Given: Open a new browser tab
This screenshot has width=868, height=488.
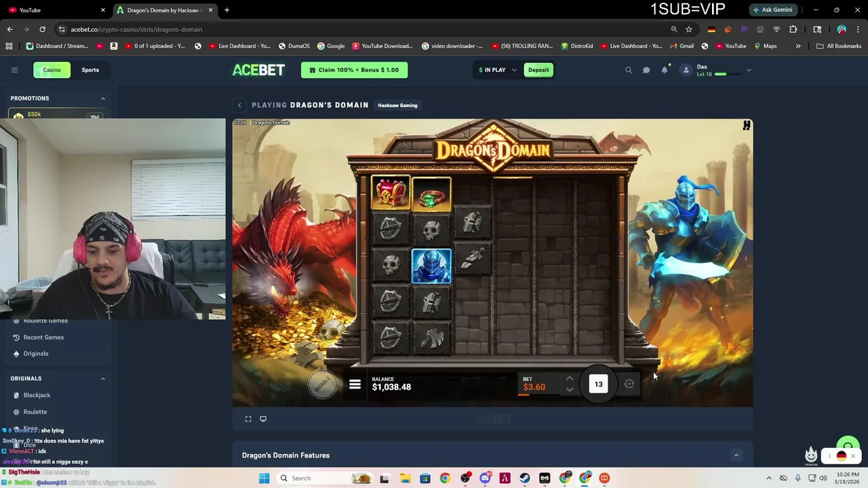Looking at the screenshot, I should coord(226,10).
